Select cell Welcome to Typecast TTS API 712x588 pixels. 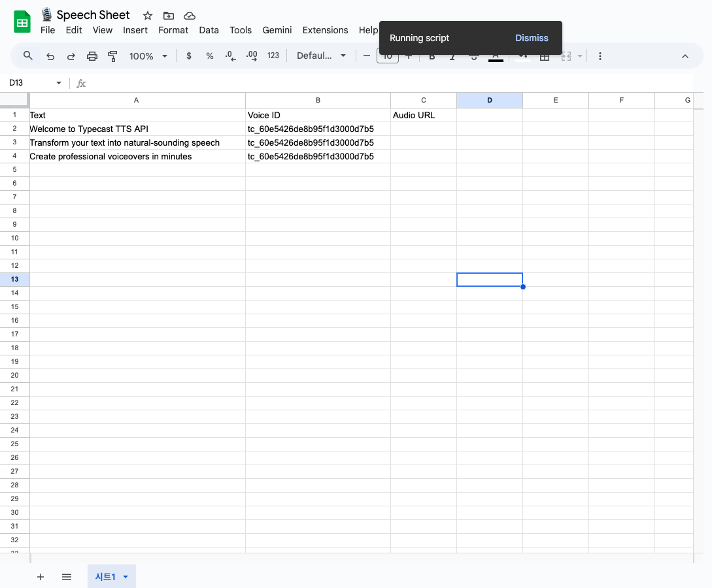coord(137,129)
